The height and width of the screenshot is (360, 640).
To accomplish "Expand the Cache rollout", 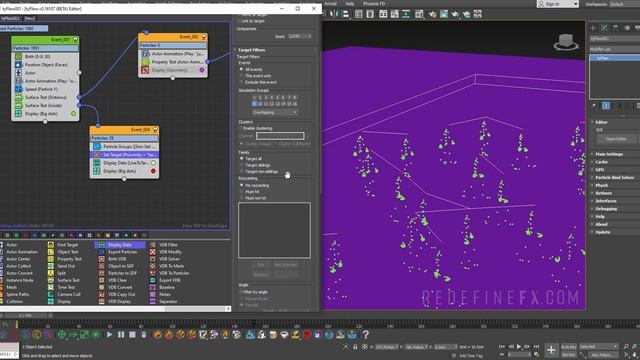I will pyautogui.click(x=601, y=162).
